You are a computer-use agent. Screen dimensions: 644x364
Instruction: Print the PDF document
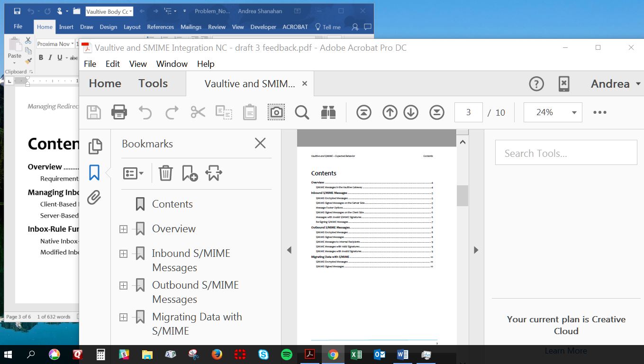119,112
